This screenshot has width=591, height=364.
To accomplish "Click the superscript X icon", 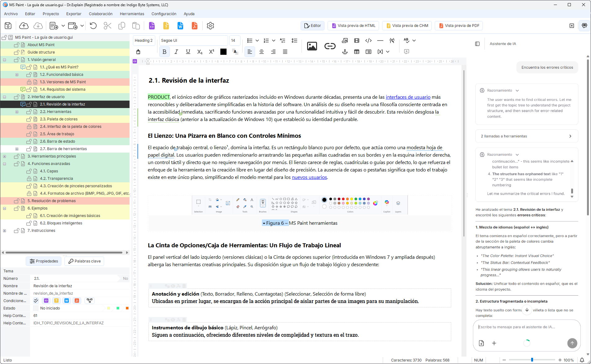I will 212,52.
